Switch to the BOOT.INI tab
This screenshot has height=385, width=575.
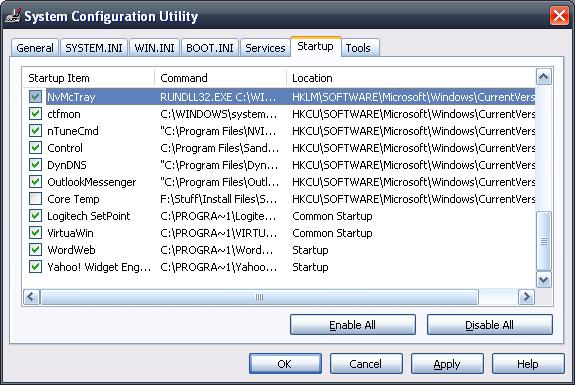(x=210, y=48)
